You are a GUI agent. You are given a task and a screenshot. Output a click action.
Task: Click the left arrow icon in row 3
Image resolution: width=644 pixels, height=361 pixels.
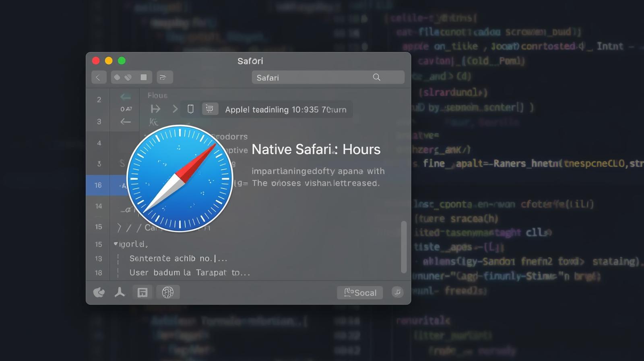[x=126, y=121]
